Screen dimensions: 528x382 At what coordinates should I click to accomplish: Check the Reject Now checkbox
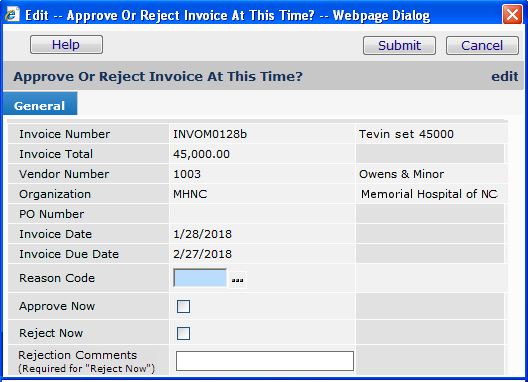point(184,333)
